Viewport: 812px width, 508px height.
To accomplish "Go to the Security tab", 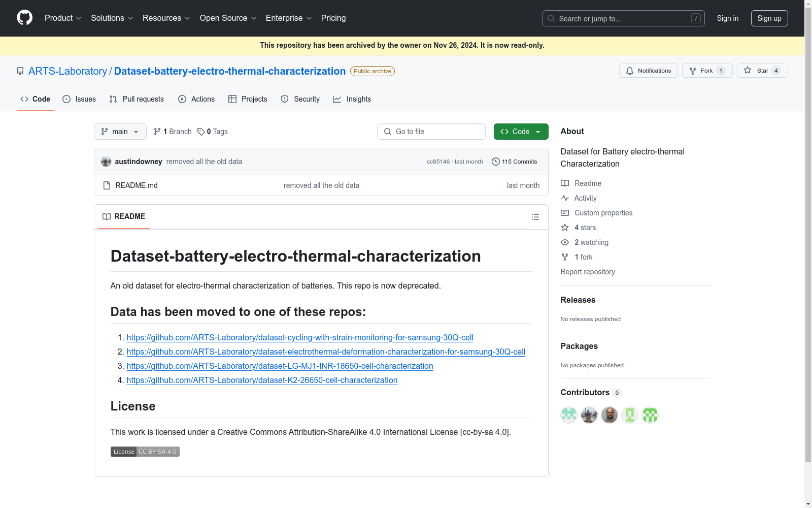I will pyautogui.click(x=300, y=99).
